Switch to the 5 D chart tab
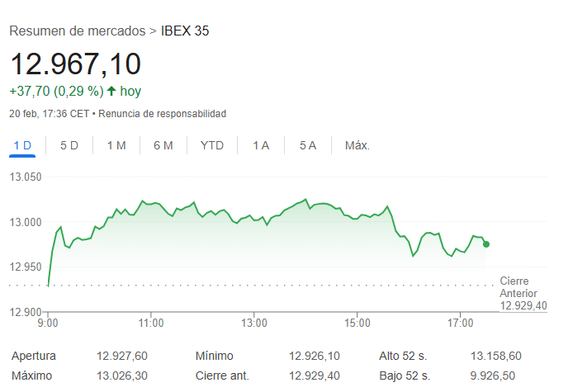 click(x=69, y=146)
